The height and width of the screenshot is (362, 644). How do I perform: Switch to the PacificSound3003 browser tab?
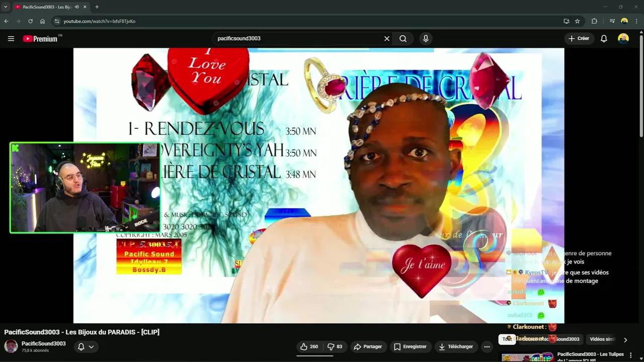pyautogui.click(x=48, y=7)
